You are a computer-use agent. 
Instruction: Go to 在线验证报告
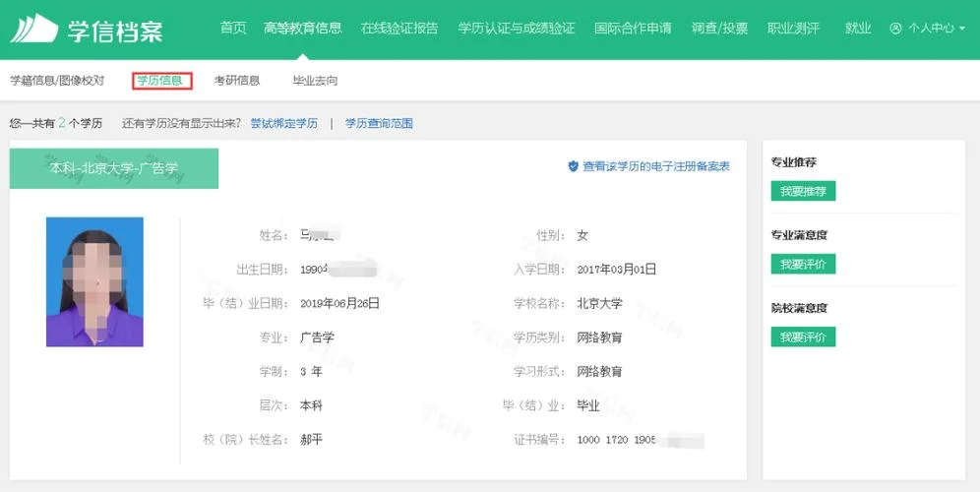(x=399, y=29)
